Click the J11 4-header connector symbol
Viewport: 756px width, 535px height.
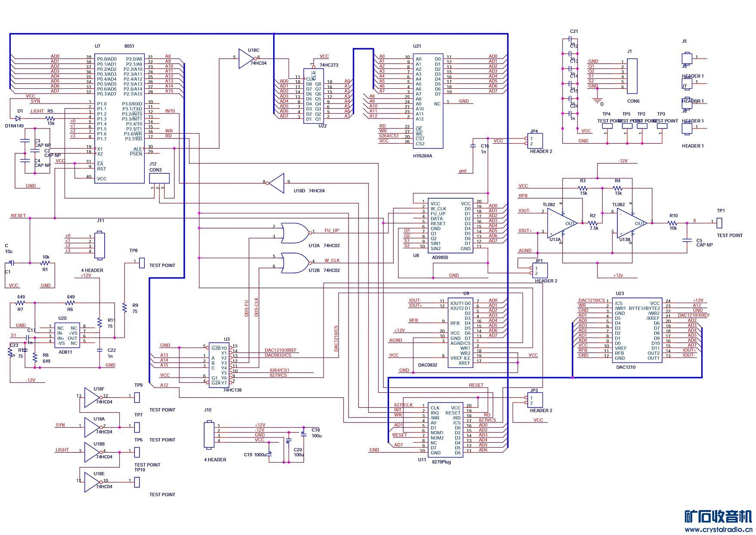[x=100, y=245]
